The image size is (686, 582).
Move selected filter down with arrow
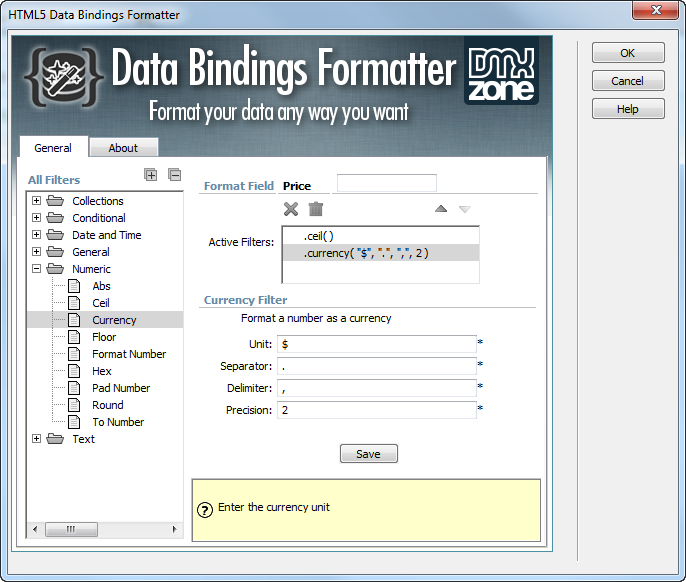465,209
